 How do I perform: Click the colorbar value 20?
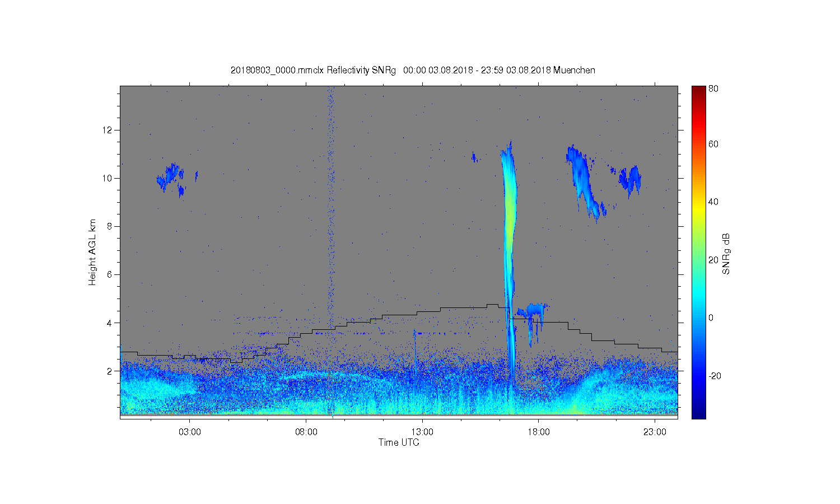pos(713,260)
